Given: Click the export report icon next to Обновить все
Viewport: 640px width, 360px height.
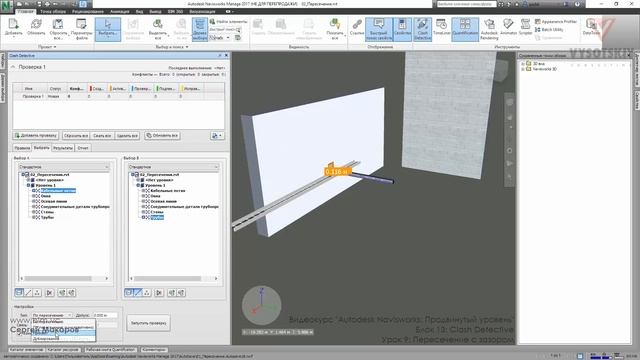Looking at the screenshot, I should (217, 136).
